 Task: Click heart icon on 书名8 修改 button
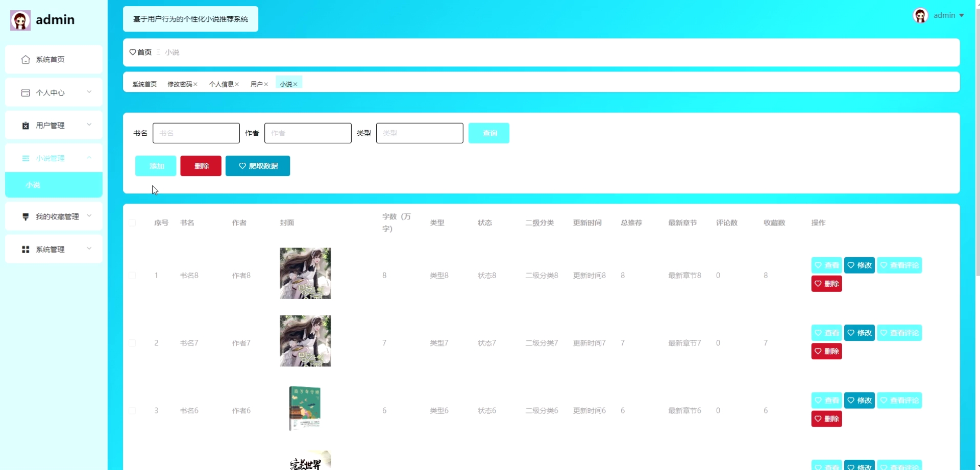click(x=851, y=265)
